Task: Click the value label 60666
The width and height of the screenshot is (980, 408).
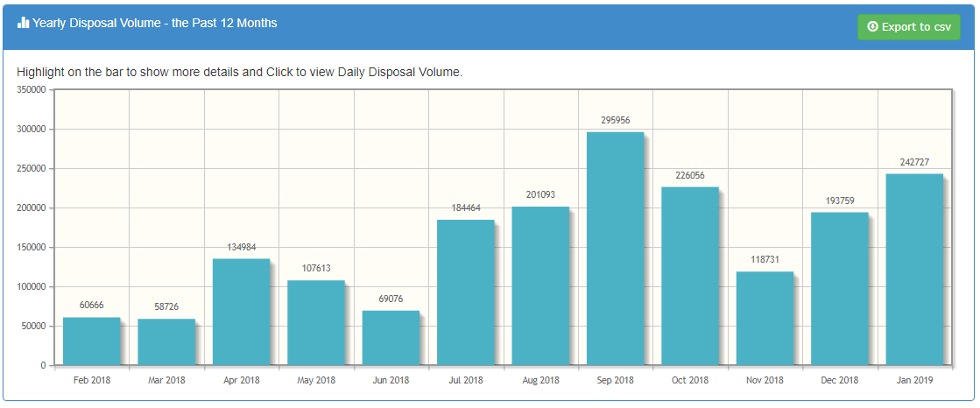Action: click(92, 306)
